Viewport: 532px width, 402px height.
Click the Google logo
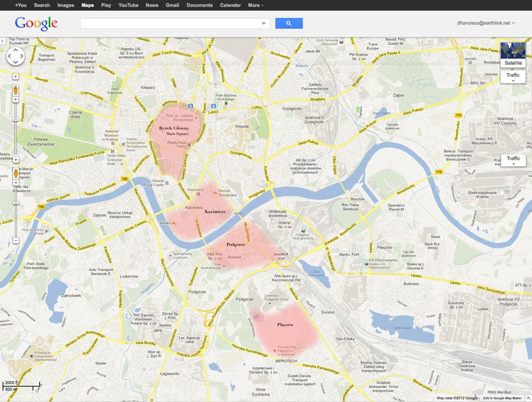(36, 23)
